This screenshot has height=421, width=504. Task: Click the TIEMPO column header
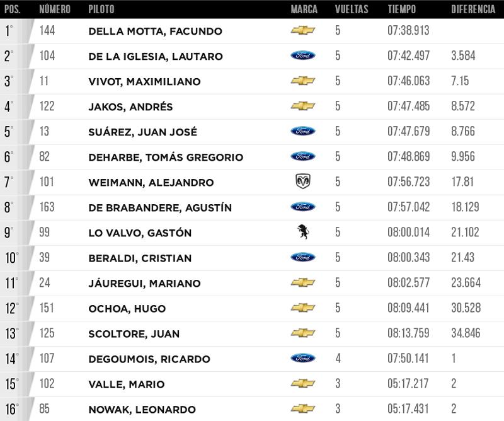click(x=402, y=9)
